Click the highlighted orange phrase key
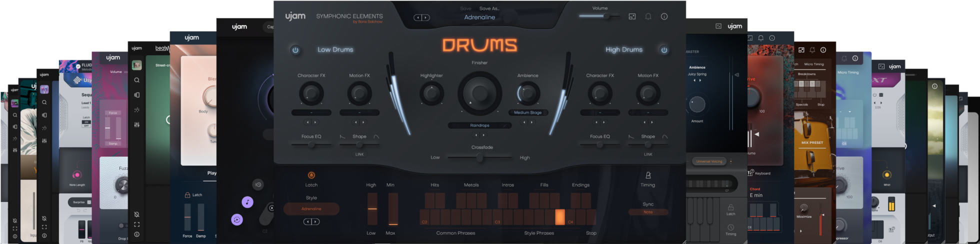This screenshot has width=980, height=244. point(560,217)
